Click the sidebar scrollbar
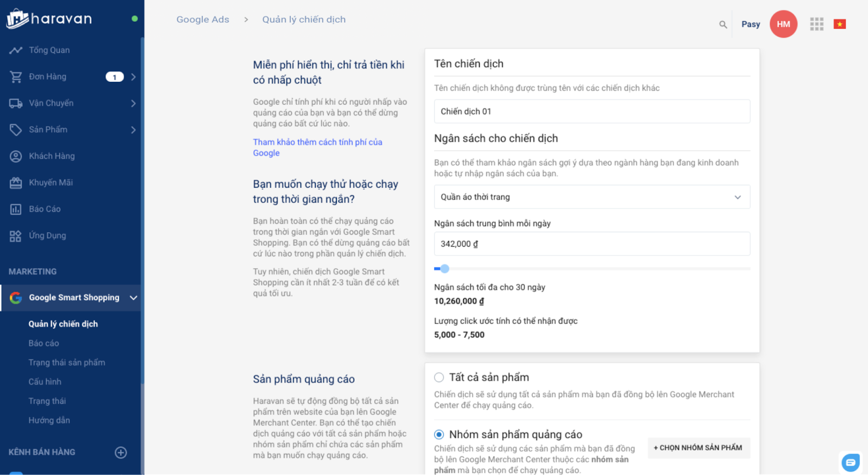The image size is (868, 475). (x=142, y=211)
